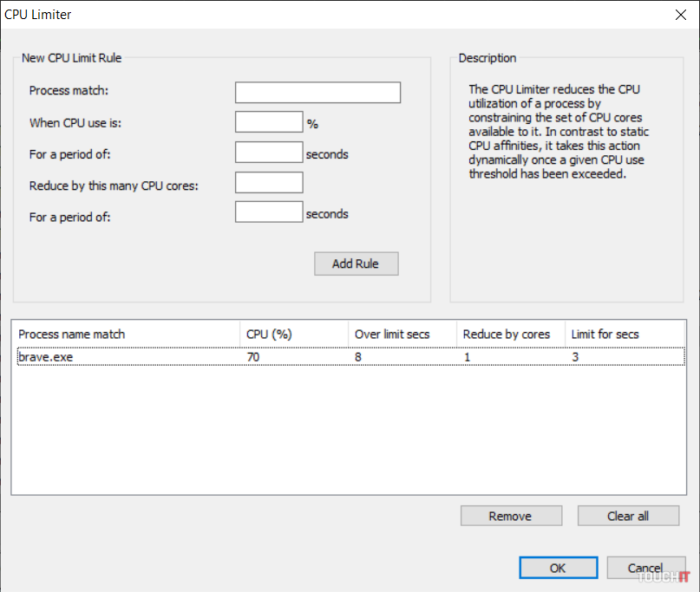The image size is (700, 592).
Task: Sort by Process name match column header
Action: point(125,335)
